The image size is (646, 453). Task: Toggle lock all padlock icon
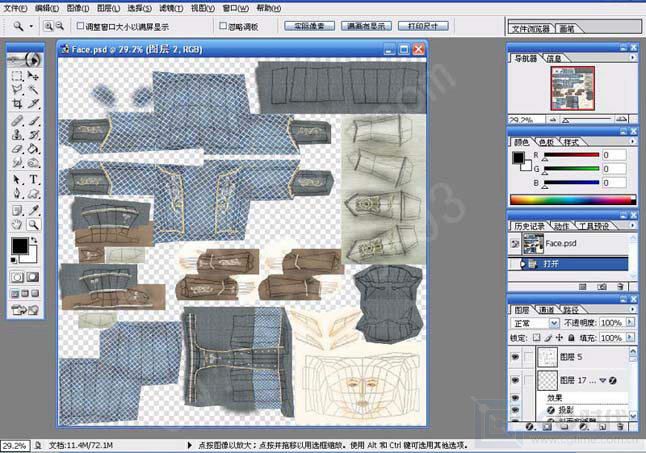pyautogui.click(x=571, y=338)
